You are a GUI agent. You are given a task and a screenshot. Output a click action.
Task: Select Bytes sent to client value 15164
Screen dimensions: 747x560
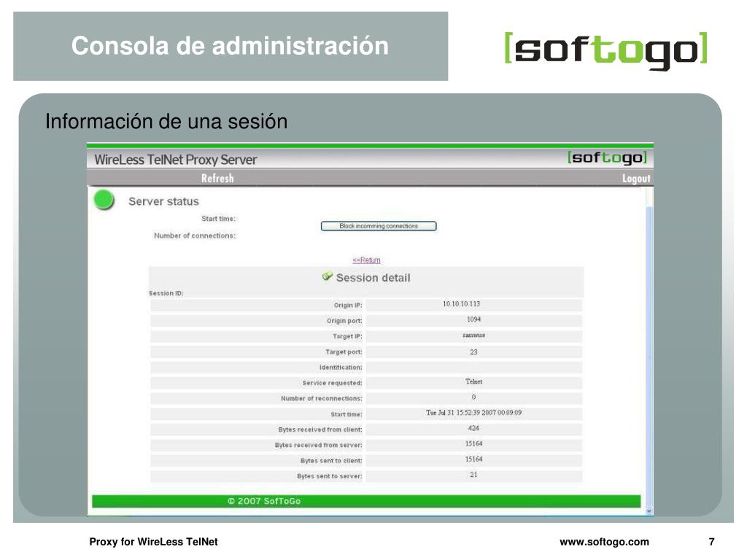click(x=473, y=459)
